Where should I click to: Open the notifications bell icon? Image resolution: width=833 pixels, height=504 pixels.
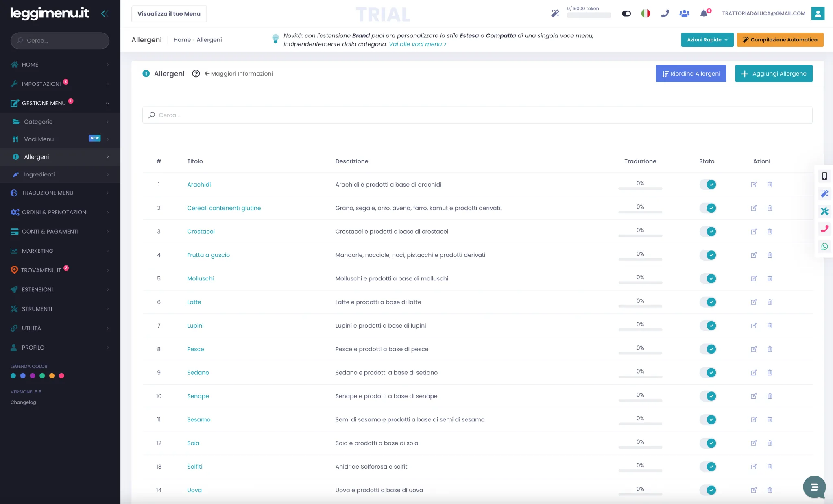(704, 13)
